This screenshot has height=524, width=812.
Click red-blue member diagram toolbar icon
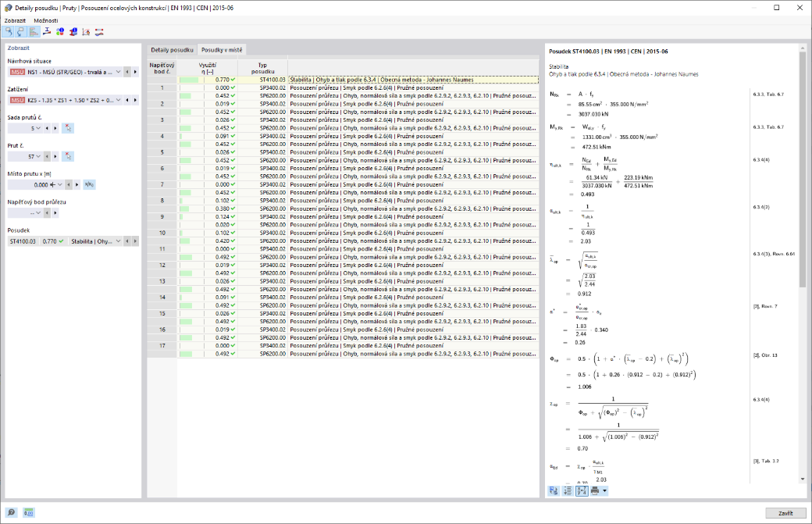pyautogui.click(x=99, y=32)
